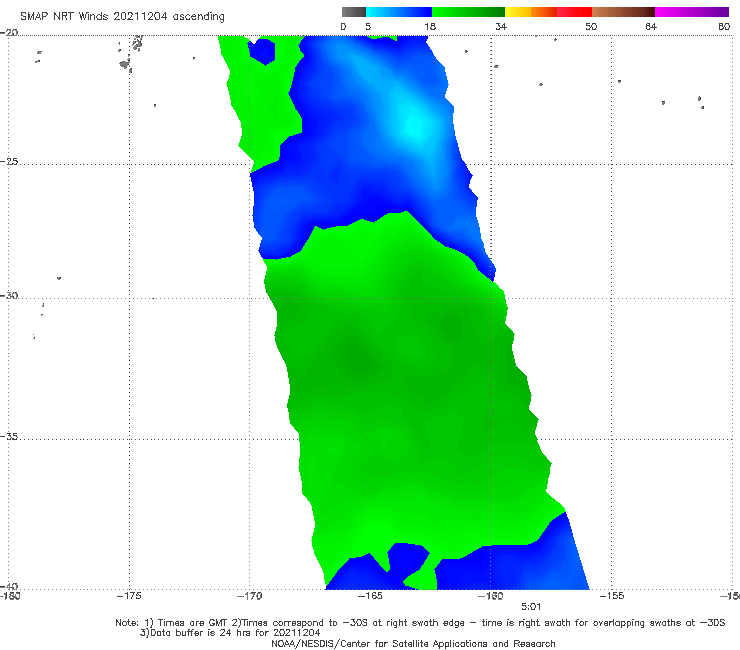
Task: Click the brown segment of the color bar
Action: pos(623,12)
